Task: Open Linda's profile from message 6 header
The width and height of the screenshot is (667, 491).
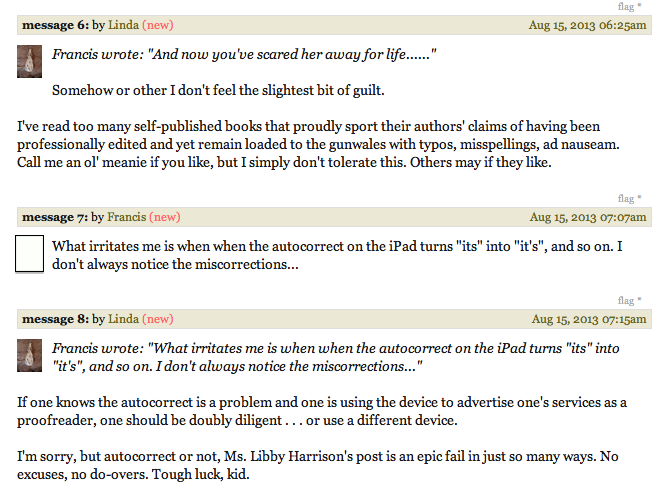Action: 123,25
